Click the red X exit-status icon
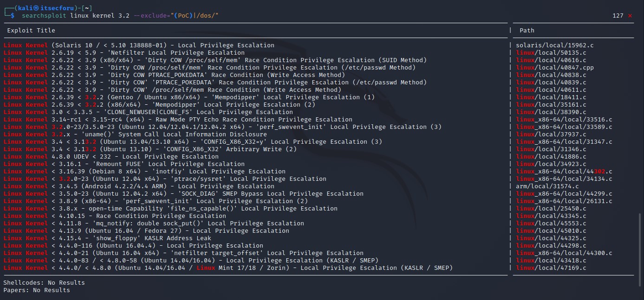 pos(630,16)
